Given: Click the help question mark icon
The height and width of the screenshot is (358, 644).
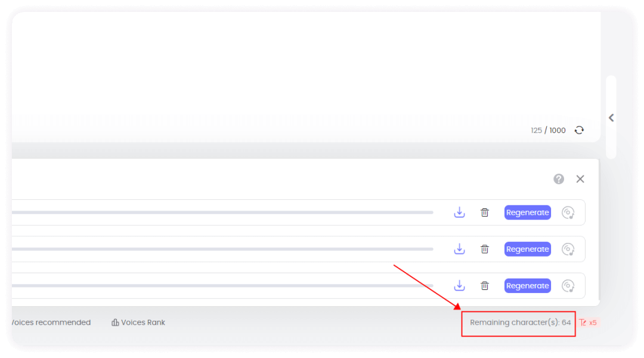Looking at the screenshot, I should [559, 179].
